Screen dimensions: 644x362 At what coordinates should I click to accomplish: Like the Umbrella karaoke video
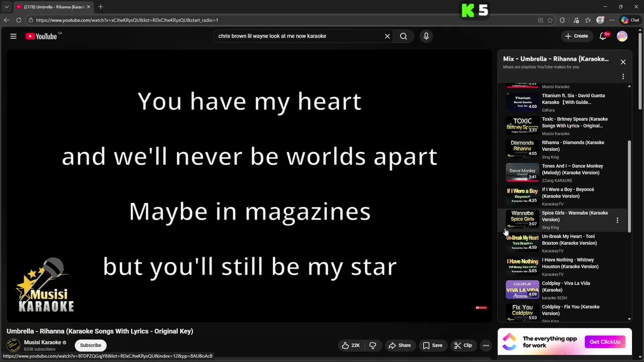(x=350, y=345)
